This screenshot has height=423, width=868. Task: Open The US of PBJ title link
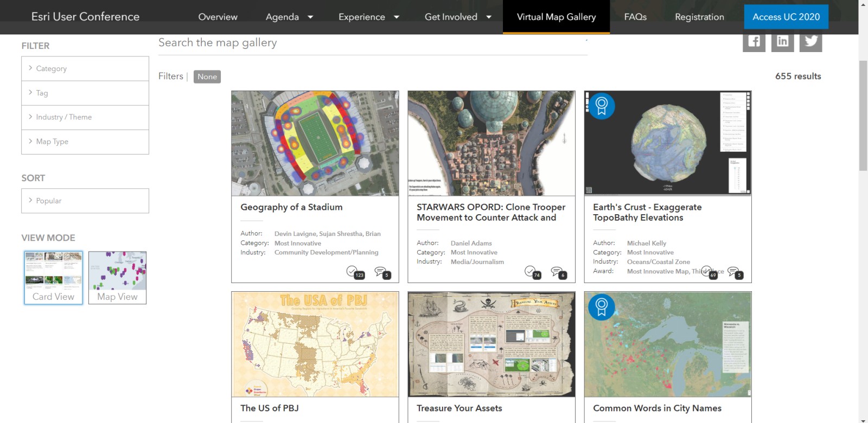pos(269,408)
